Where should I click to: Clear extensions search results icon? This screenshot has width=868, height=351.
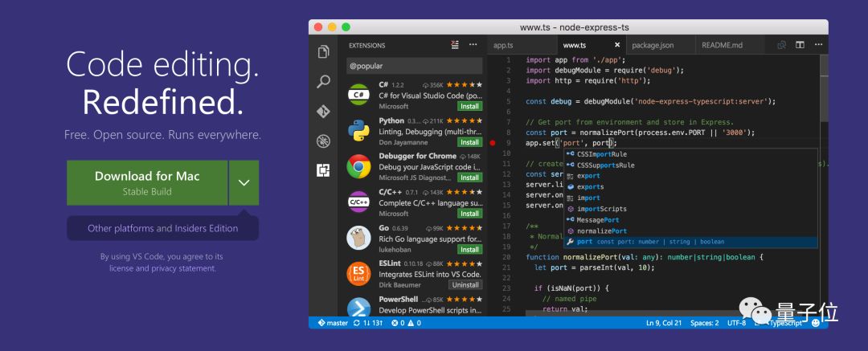click(x=455, y=45)
